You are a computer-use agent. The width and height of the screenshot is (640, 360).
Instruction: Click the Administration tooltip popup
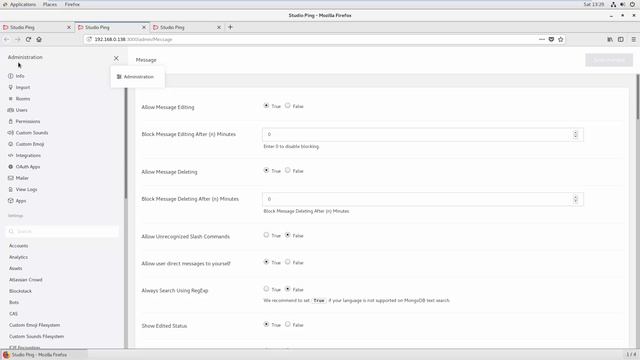tap(138, 77)
